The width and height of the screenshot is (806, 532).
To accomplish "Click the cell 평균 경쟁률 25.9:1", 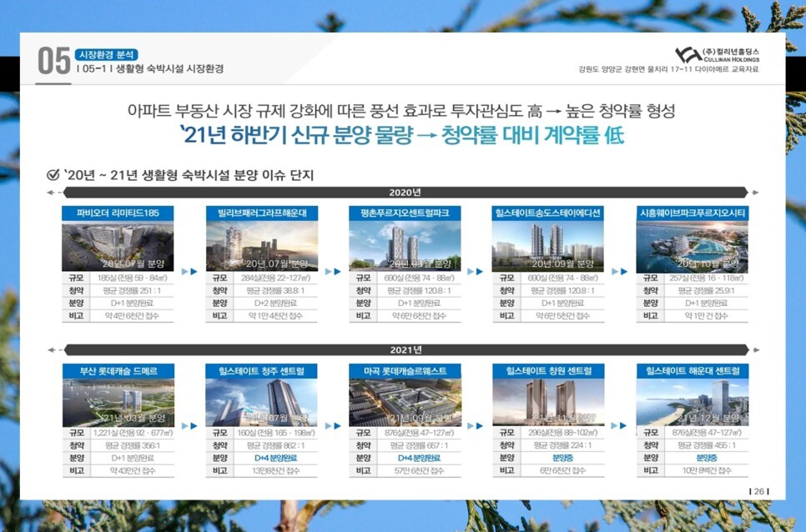I will (707, 291).
